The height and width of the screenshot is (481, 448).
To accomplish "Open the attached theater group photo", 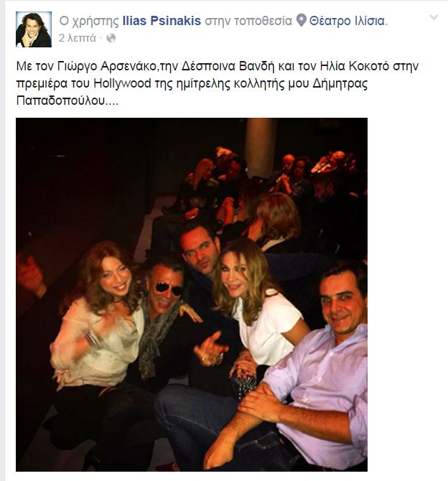I will pyautogui.click(x=192, y=294).
